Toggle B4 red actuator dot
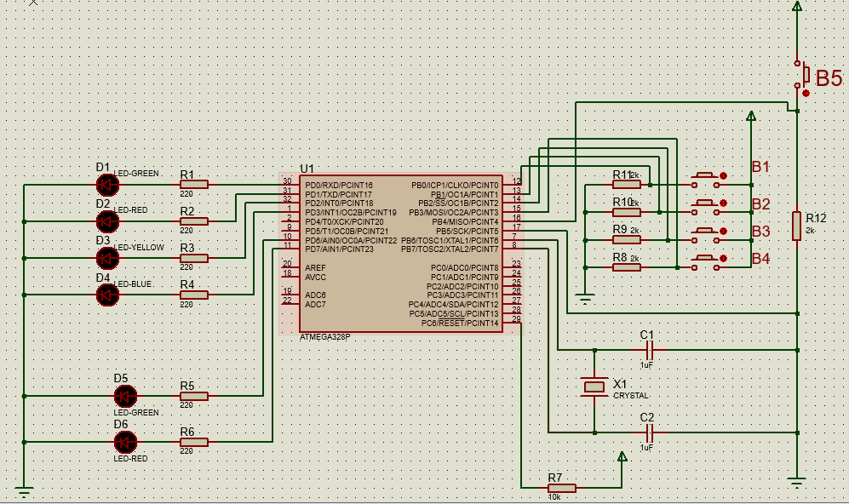The height and width of the screenshot is (504, 849). pyautogui.click(x=723, y=259)
